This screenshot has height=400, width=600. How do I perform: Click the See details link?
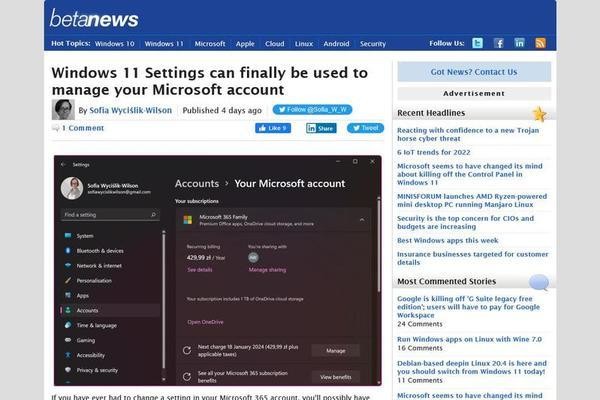point(199,269)
